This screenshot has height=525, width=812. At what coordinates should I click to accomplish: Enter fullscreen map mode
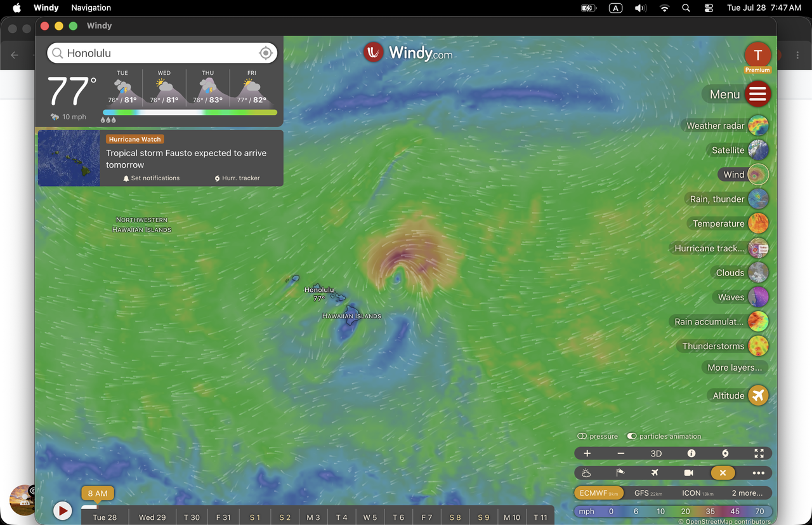759,453
